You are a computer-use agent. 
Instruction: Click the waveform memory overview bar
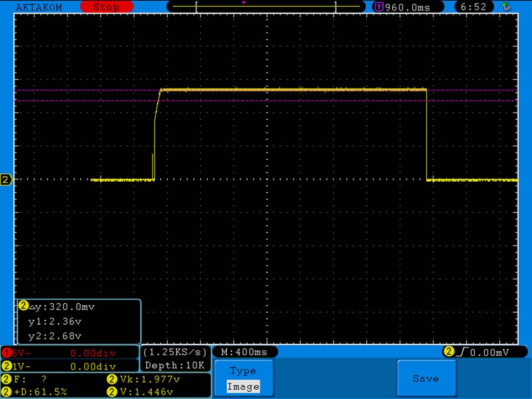(x=266, y=7)
